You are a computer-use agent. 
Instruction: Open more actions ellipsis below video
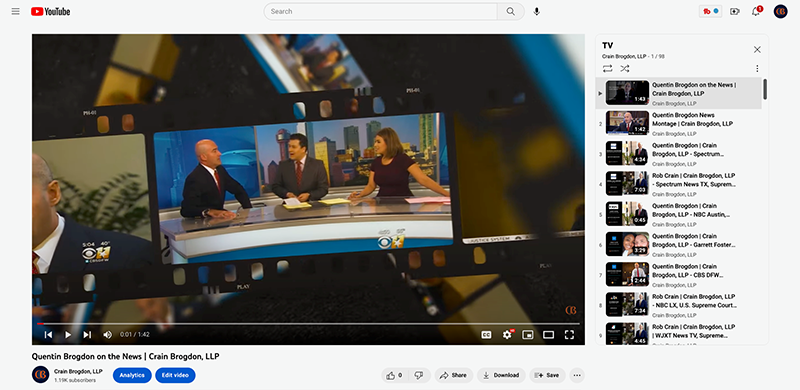577,375
